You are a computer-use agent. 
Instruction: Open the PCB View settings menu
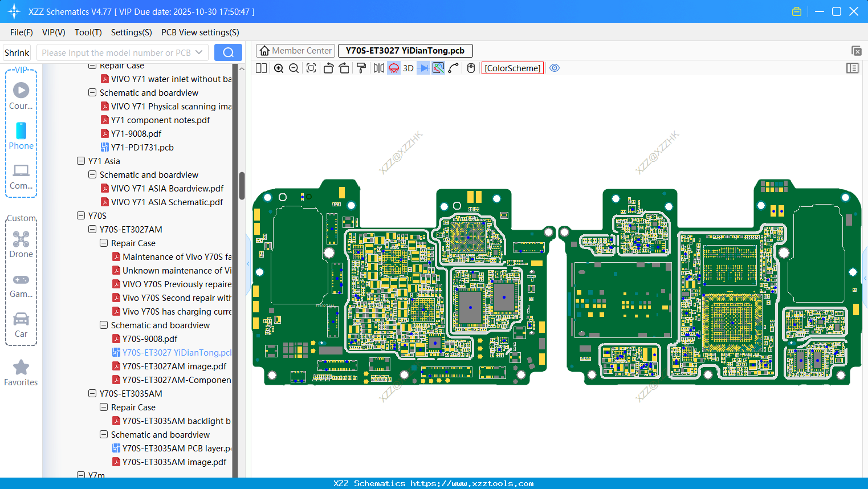pos(200,32)
